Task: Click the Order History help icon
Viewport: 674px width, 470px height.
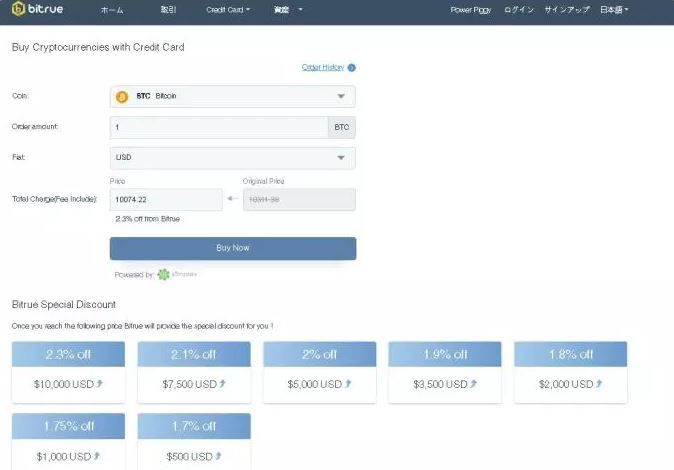Action: (352, 68)
